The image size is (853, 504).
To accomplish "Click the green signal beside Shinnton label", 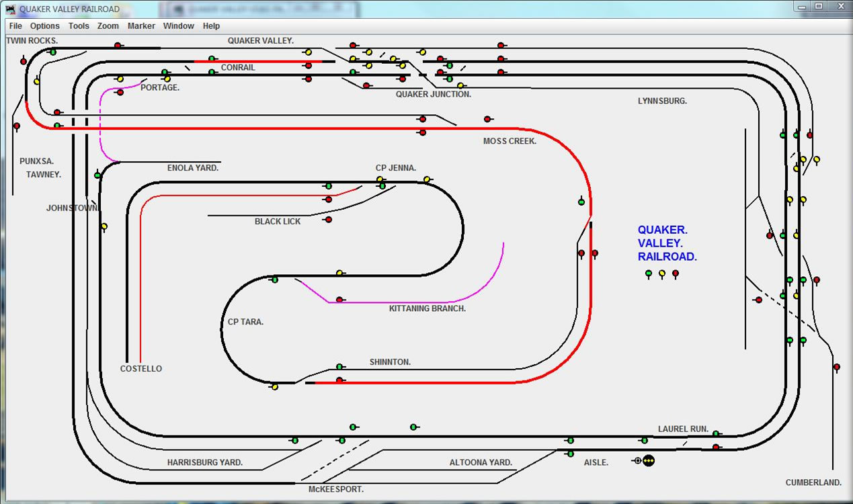I will pos(339,367).
